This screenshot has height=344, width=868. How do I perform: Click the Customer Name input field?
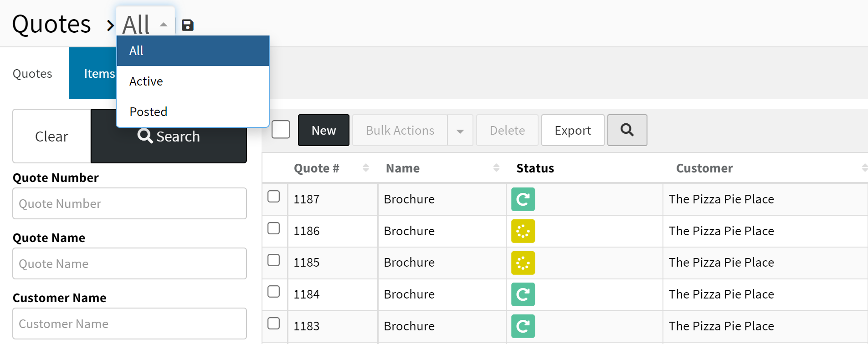pyautogui.click(x=130, y=324)
